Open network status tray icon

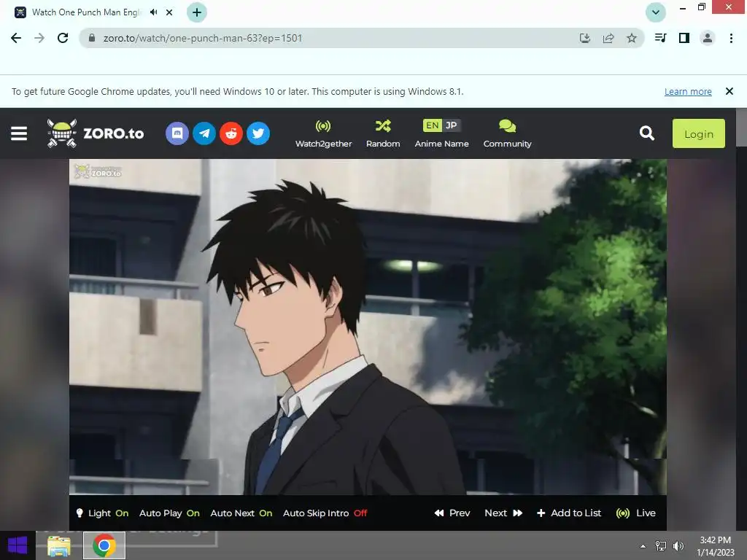pyautogui.click(x=661, y=546)
